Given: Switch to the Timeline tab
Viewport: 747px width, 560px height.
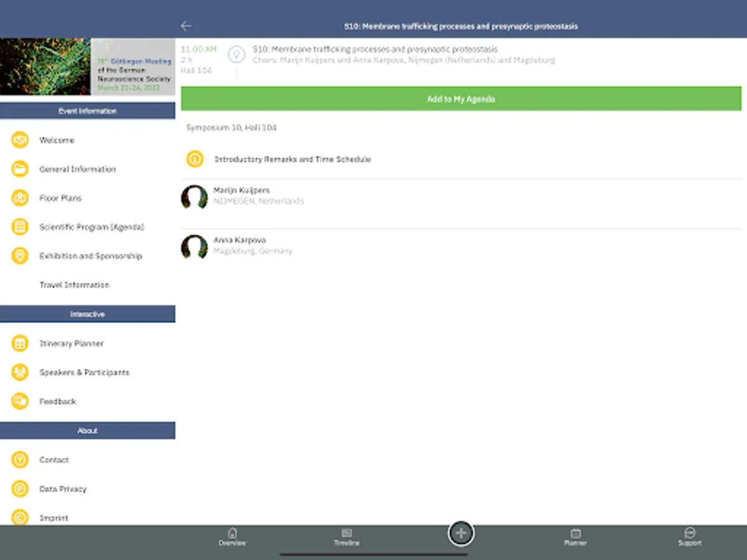Looking at the screenshot, I should tap(347, 537).
